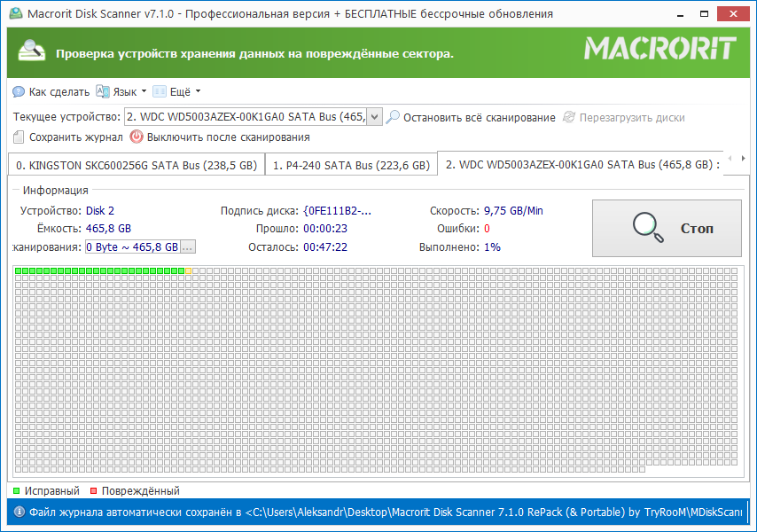Toggle Выключить после сканирования
Screen dimensions: 757x532
click(228, 137)
